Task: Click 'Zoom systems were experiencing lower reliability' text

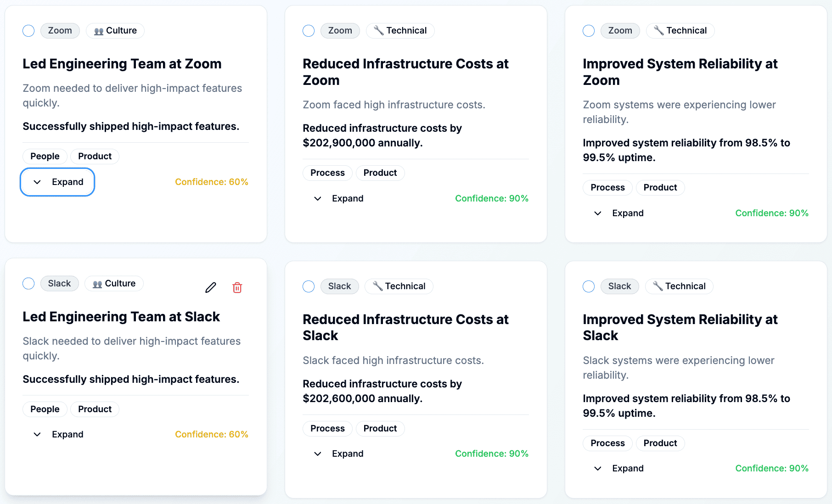Action: 679,112
